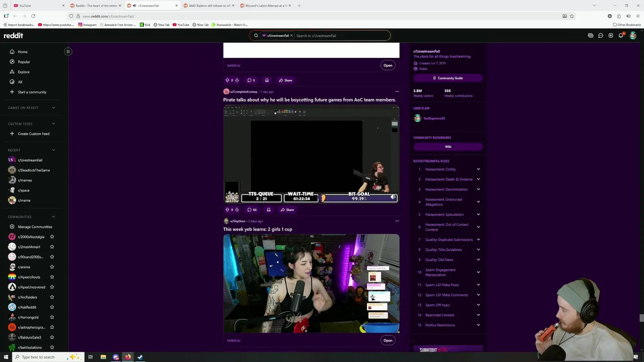This screenshot has height=362, width=644.
Task: Open the user avatar menu
Action: (633, 36)
